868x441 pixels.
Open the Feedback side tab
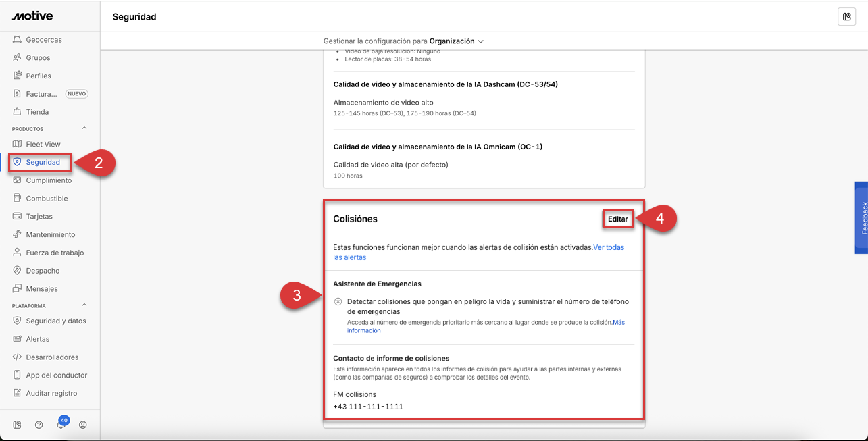pyautogui.click(x=861, y=217)
